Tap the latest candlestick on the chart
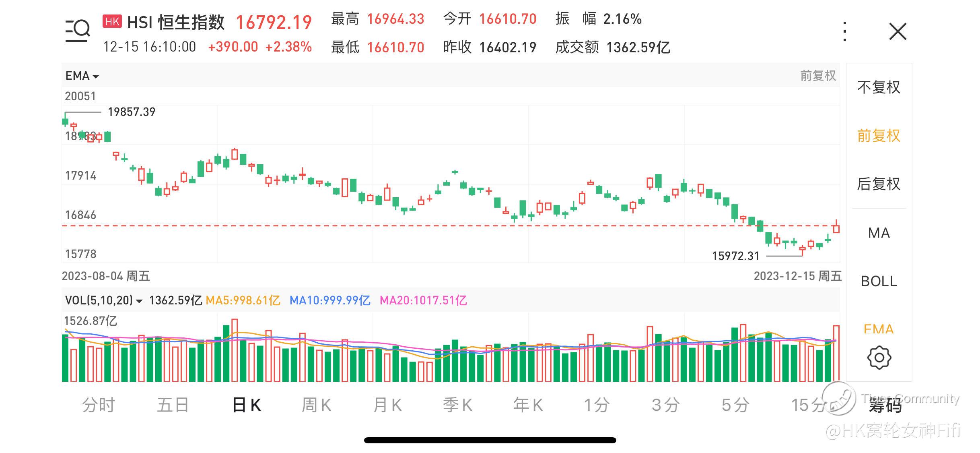Image resolution: width=980 pixels, height=453 pixels. click(836, 228)
